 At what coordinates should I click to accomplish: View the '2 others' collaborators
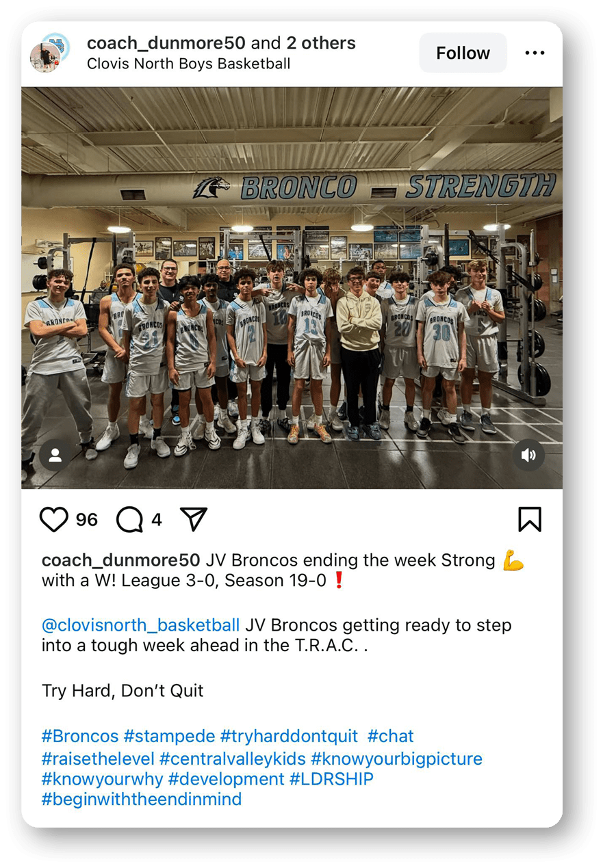click(321, 43)
